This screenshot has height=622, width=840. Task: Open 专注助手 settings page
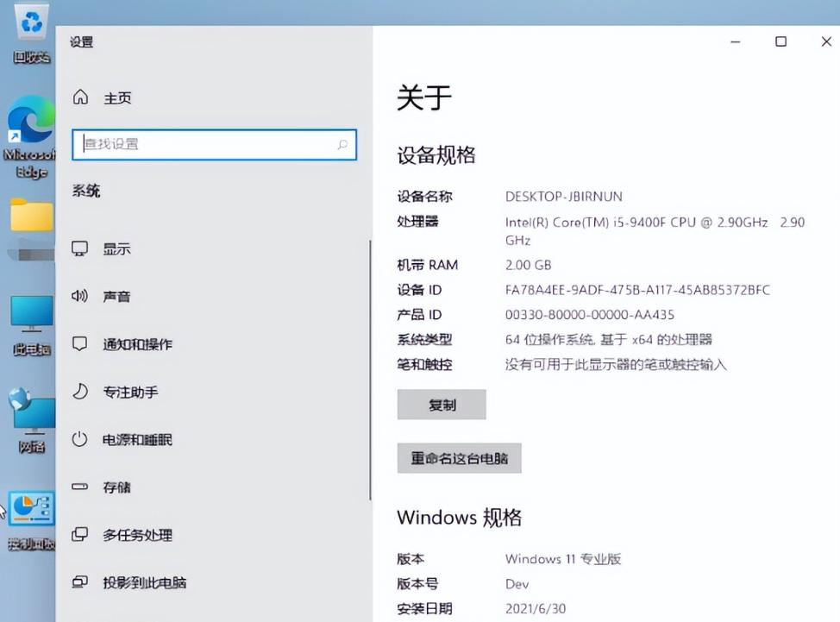[131, 393]
